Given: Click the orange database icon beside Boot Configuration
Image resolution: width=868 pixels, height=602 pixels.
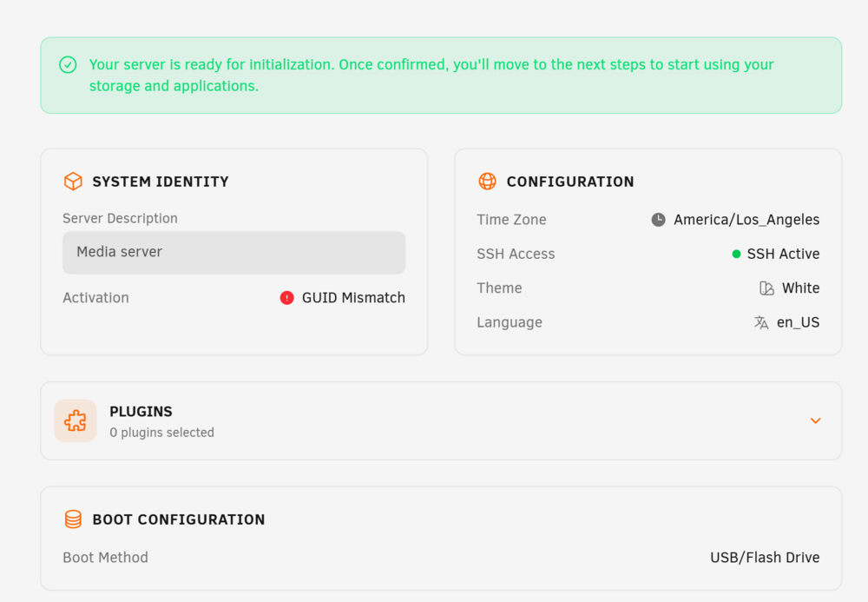Looking at the screenshot, I should click(73, 519).
